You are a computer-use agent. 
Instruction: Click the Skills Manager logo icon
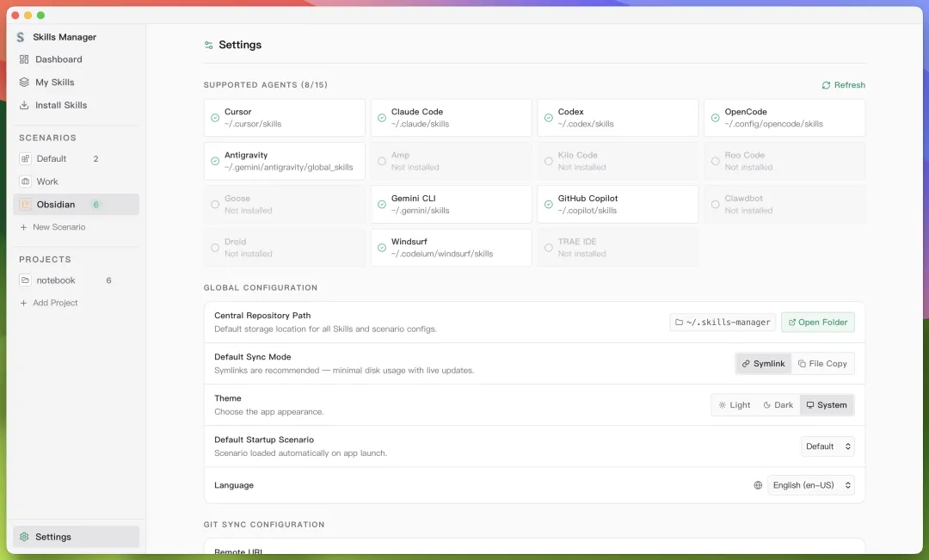click(x=21, y=37)
